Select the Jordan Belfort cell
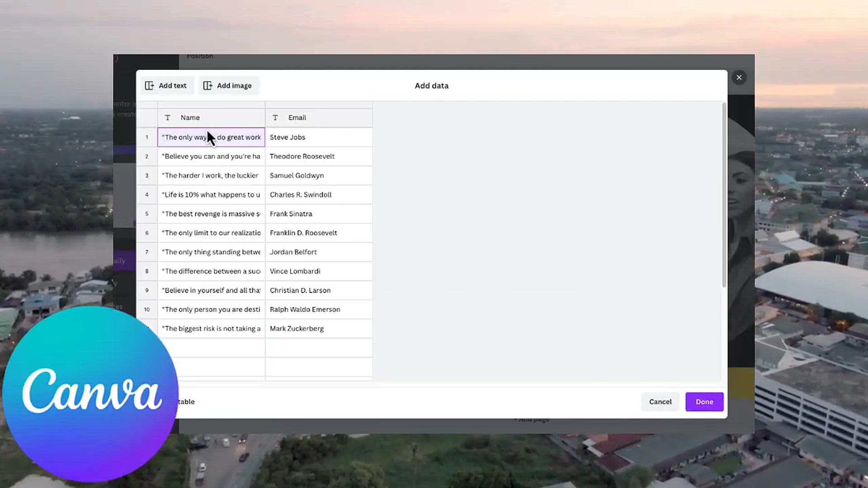868x488 pixels. point(319,252)
